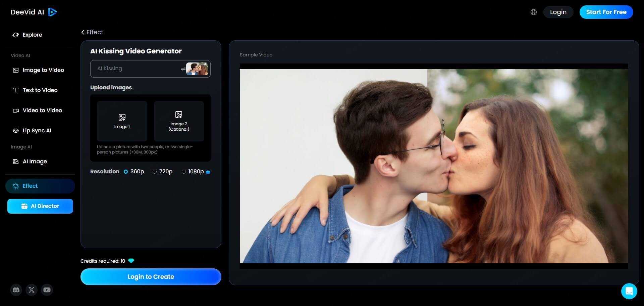
Task: Click the language globe icon
Action: click(x=533, y=12)
